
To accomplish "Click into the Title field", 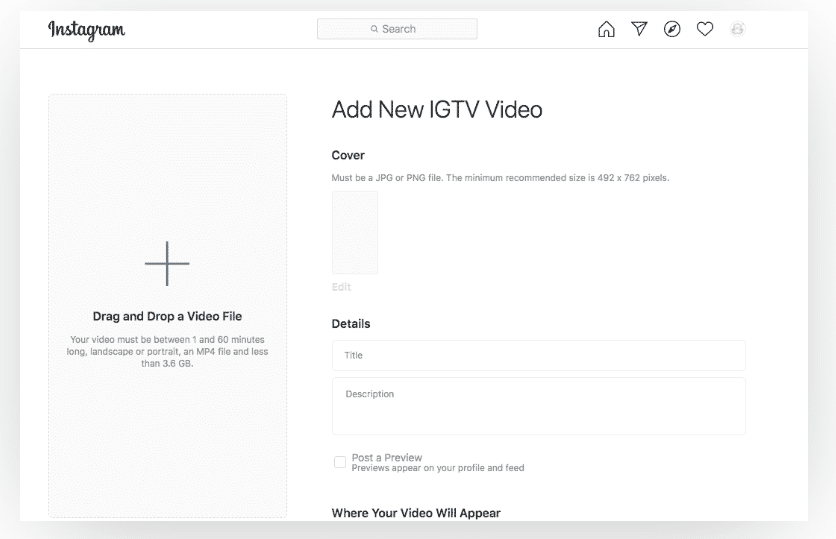I will tap(538, 355).
